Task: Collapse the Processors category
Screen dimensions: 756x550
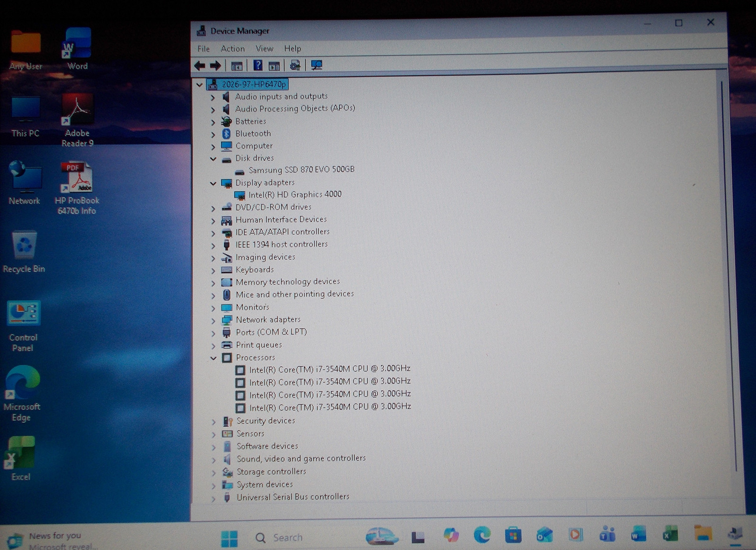Action: coord(213,358)
